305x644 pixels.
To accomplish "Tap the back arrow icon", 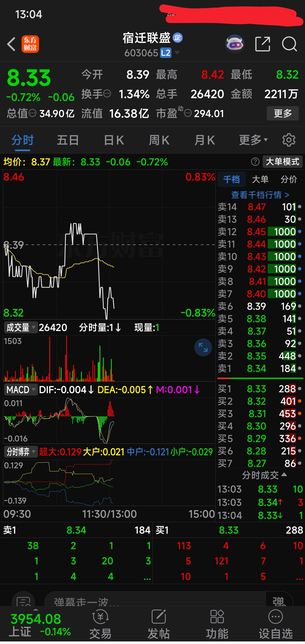I will click(11, 44).
